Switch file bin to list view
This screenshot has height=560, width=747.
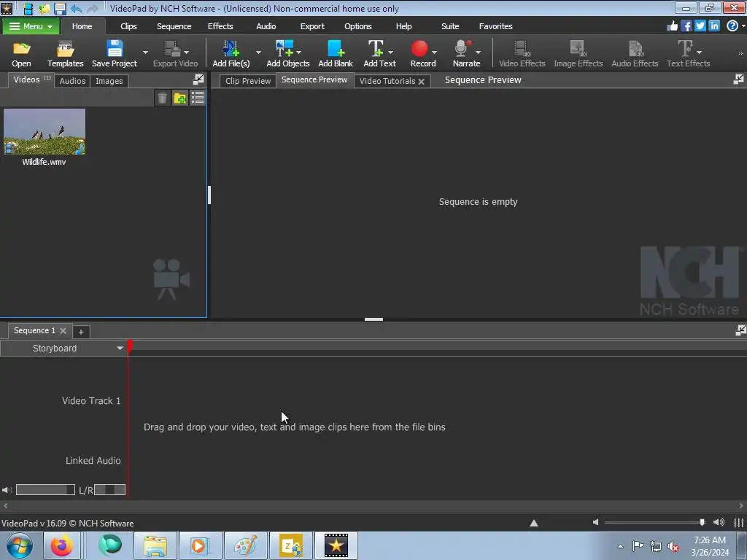tap(197, 98)
